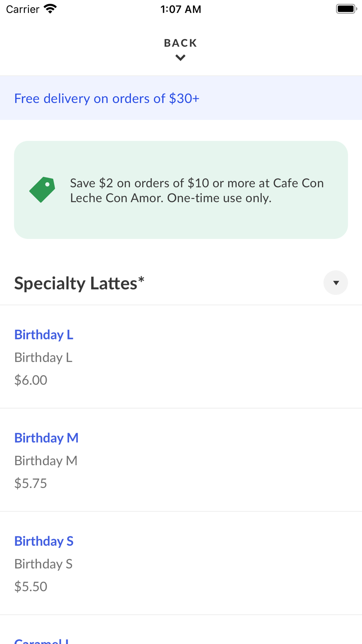The image size is (362, 644).
Task: Tap the down chevron under BACK
Action: click(x=180, y=58)
